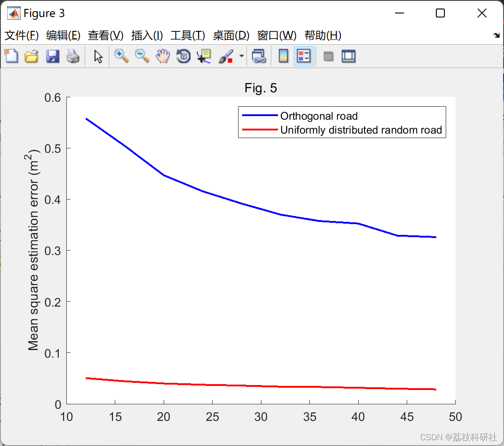Image resolution: width=504 pixels, height=446 pixels.
Task: Click the y-axis tick label 0.3
Action: 52,251
